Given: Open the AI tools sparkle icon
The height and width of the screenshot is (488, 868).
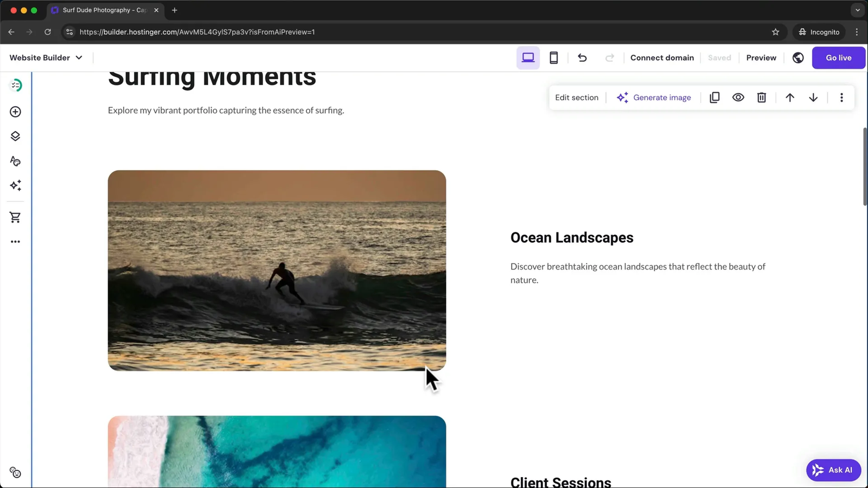Looking at the screenshot, I should [15, 185].
